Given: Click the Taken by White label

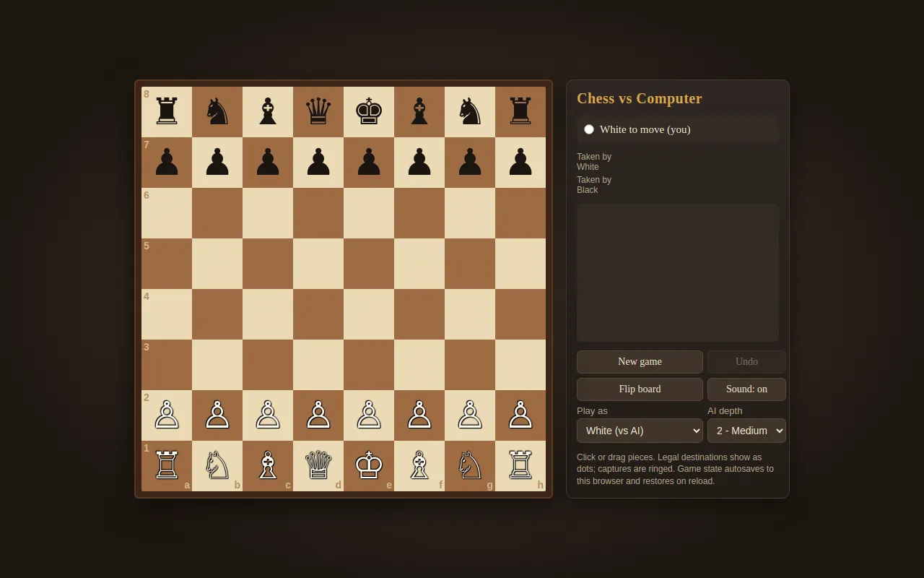Looking at the screenshot, I should point(594,162).
